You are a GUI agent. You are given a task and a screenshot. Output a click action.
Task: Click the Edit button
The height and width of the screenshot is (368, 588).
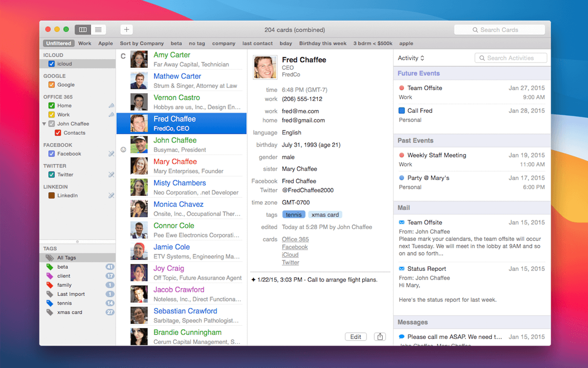(356, 337)
